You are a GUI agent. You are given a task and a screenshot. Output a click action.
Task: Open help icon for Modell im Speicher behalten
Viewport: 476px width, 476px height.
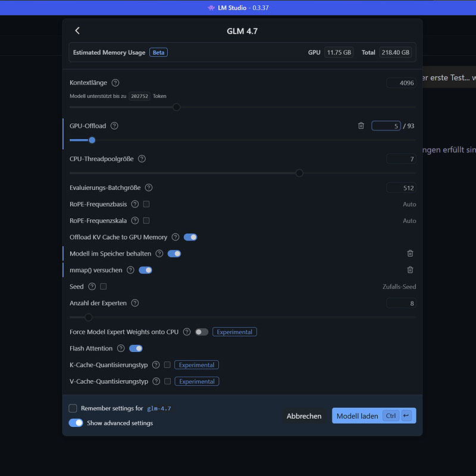tap(159, 253)
